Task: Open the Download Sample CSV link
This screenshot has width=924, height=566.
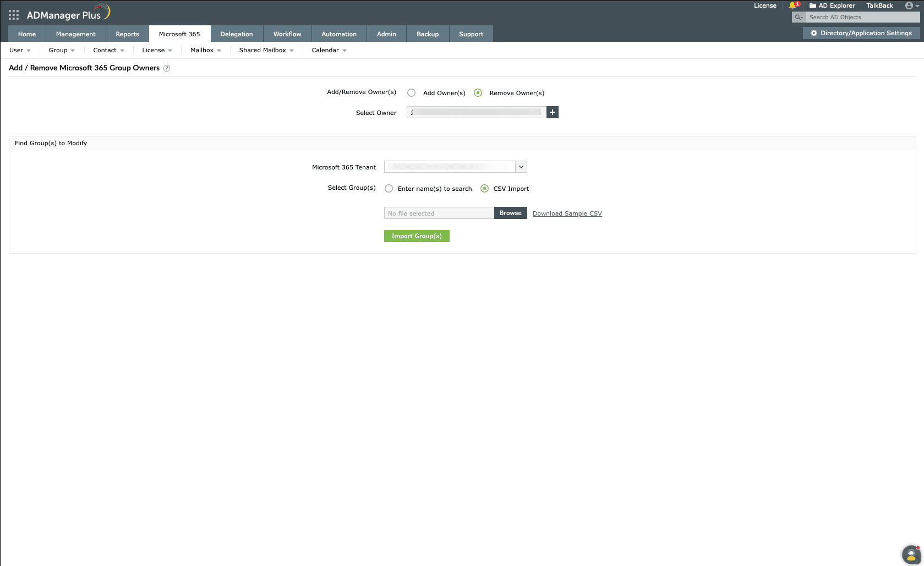Action: 567,213
